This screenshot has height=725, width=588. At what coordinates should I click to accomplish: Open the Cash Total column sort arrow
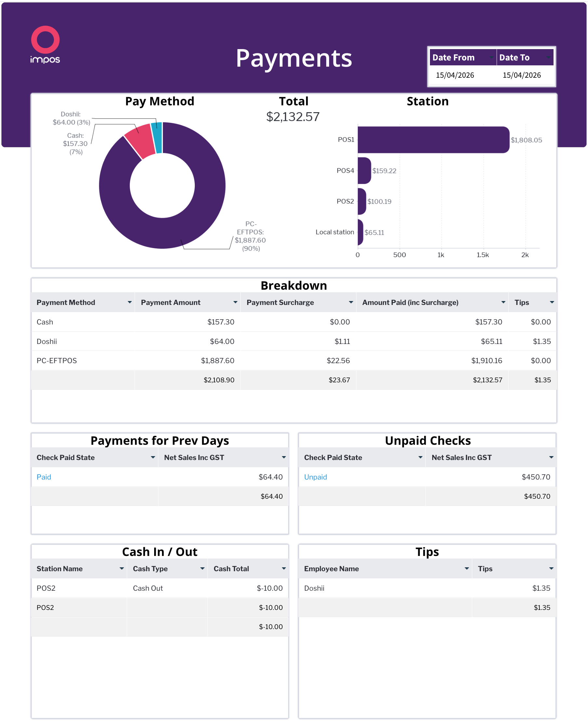pos(284,569)
